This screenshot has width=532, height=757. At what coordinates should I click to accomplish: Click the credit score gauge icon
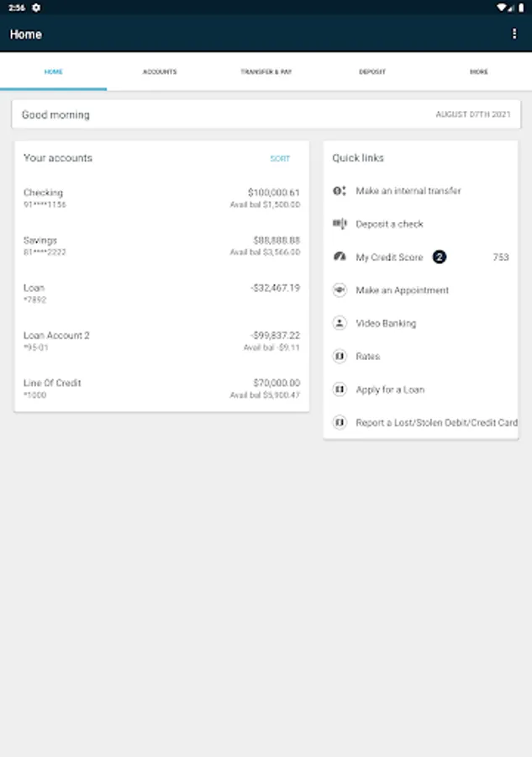tap(340, 257)
